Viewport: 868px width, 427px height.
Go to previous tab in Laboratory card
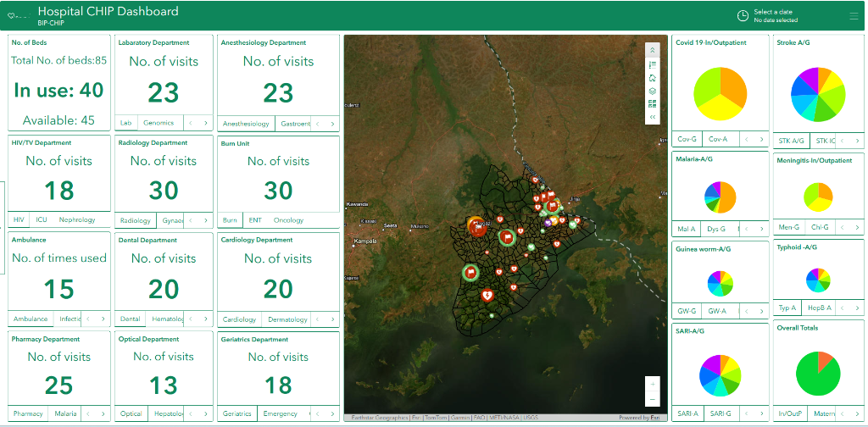(x=191, y=124)
